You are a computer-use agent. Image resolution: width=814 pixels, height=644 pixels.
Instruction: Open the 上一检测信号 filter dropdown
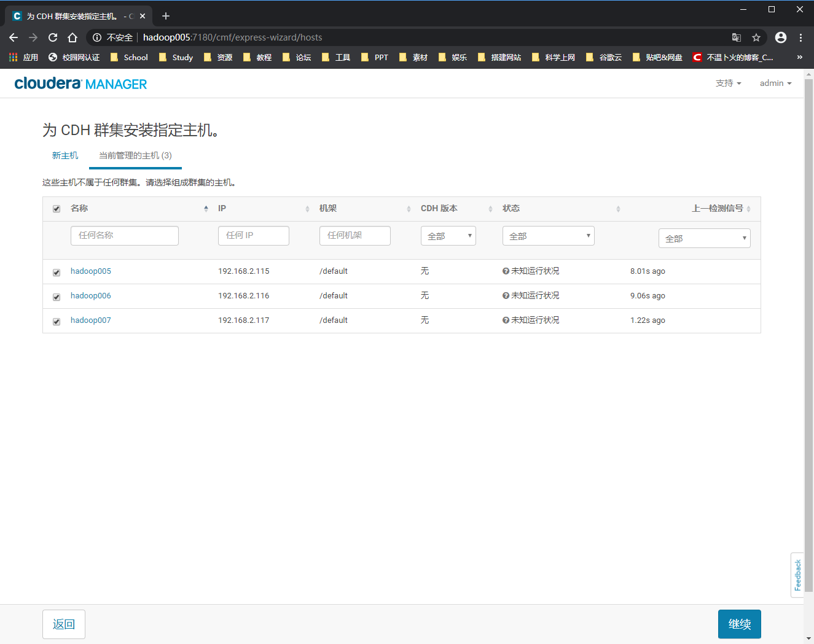(705, 238)
